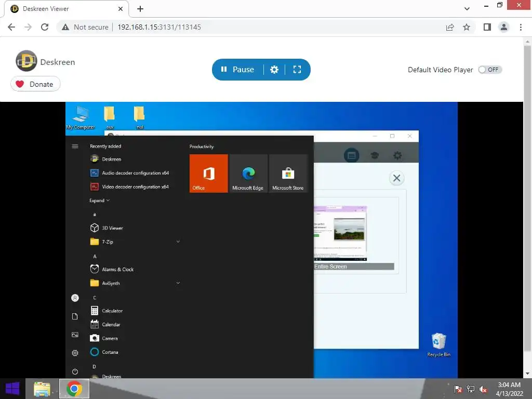Click the browser back arrow
The height and width of the screenshot is (399, 532).
(11, 27)
